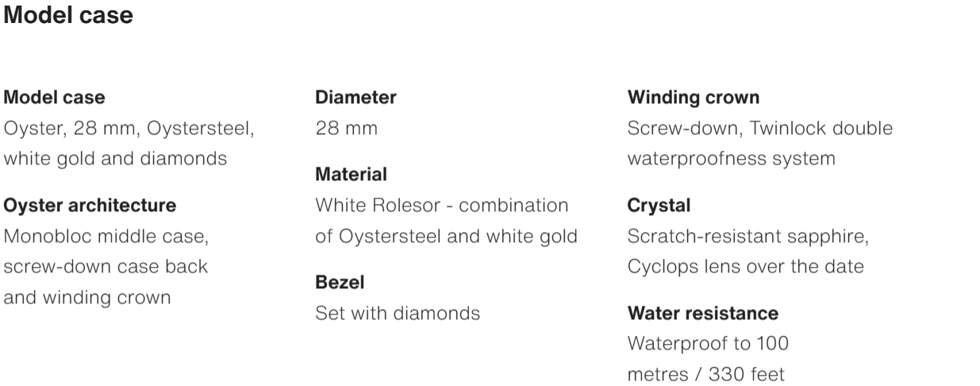Image resolution: width=980 pixels, height=386 pixels.
Task: Click the bold "Material" label
Action: click(x=351, y=174)
